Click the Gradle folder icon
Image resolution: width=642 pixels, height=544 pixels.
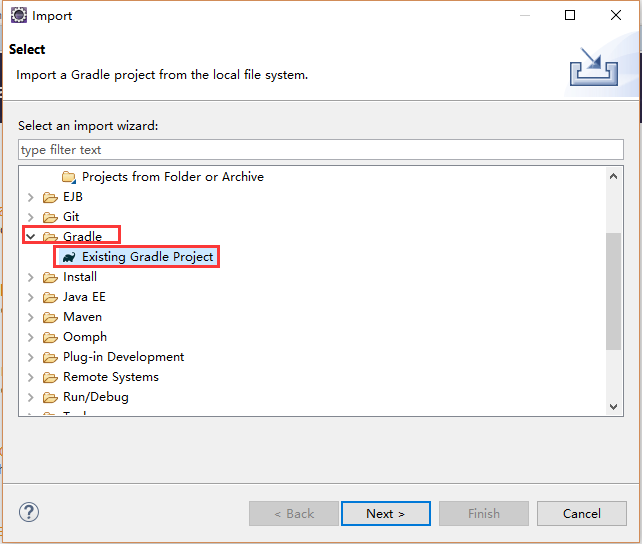click(50, 237)
